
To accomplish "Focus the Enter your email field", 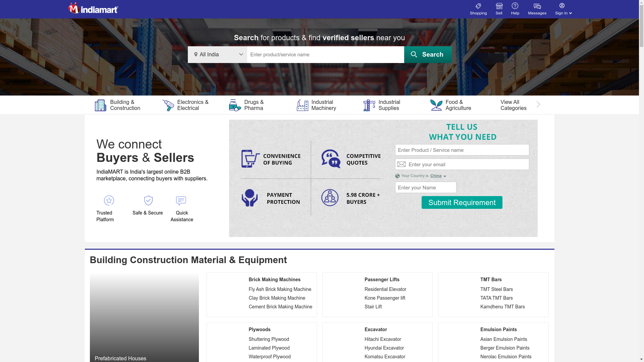I will click(462, 164).
